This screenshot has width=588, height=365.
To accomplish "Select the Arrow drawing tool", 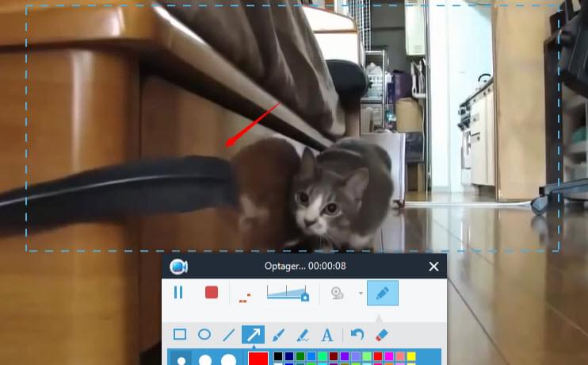I will point(253,335).
